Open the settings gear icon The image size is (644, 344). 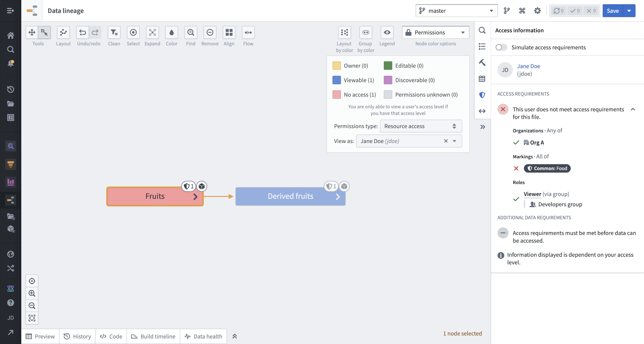tap(538, 11)
